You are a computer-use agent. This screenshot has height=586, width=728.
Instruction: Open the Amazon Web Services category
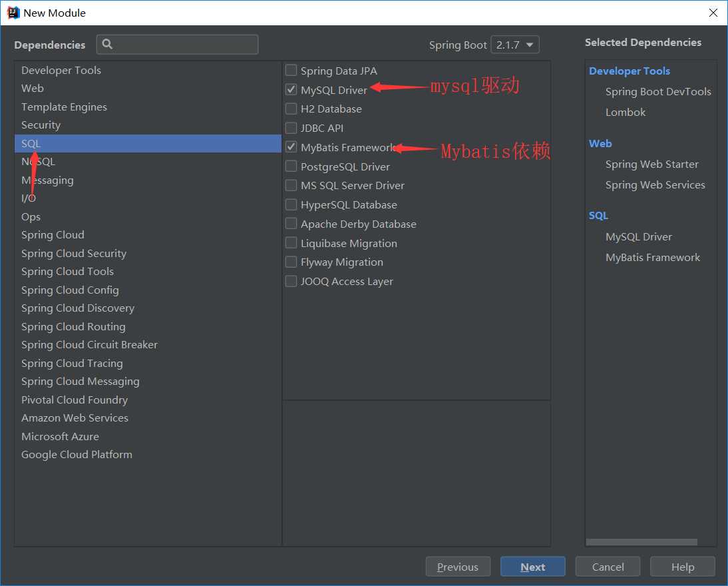click(148, 418)
